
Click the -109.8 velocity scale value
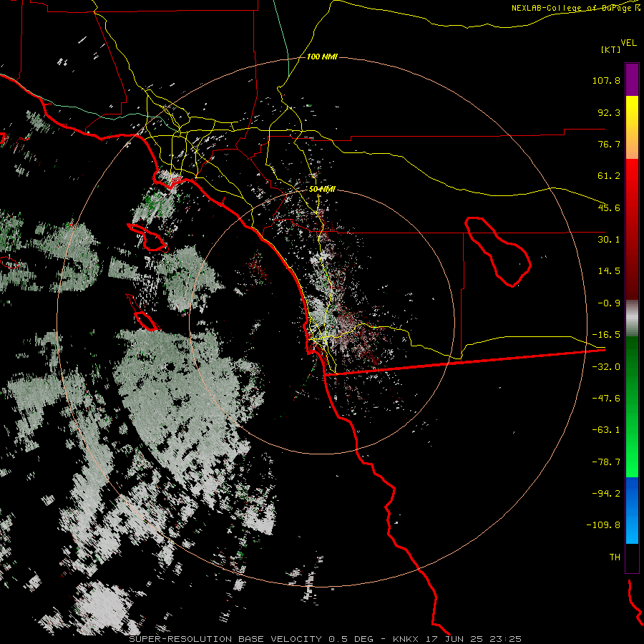pyautogui.click(x=604, y=525)
